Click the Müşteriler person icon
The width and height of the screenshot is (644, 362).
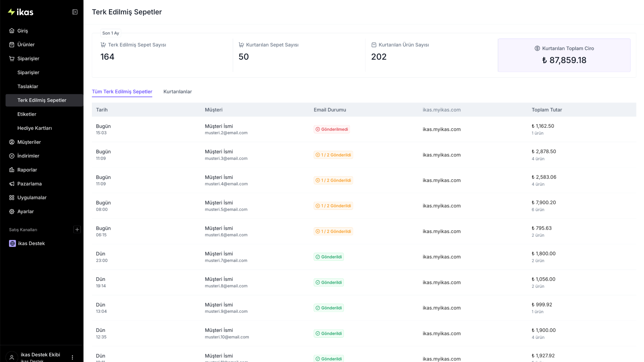pyautogui.click(x=12, y=142)
